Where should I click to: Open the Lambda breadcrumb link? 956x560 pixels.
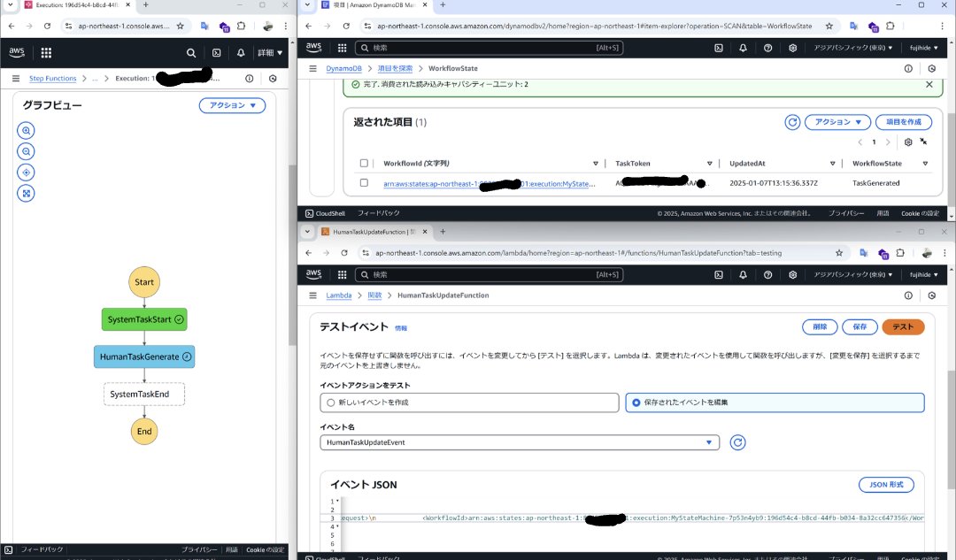[338, 295]
